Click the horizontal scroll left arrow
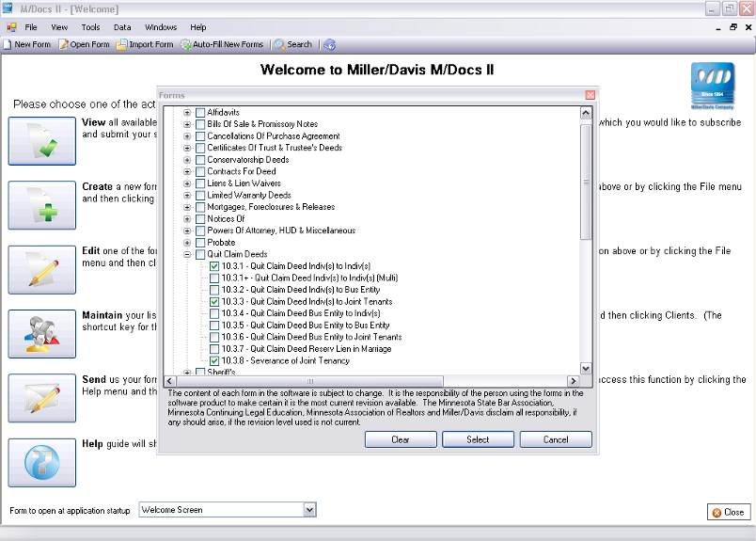 [169, 381]
